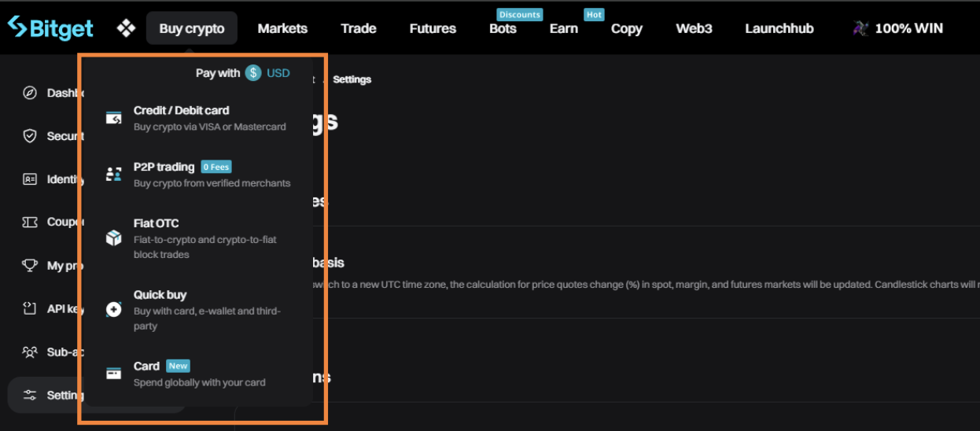
Task: Click the Security shield icon in sidebar
Action: click(30, 136)
